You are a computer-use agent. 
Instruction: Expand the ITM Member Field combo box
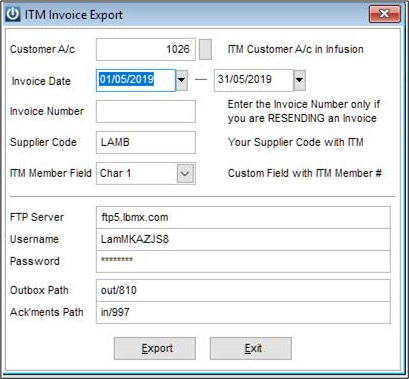click(185, 173)
